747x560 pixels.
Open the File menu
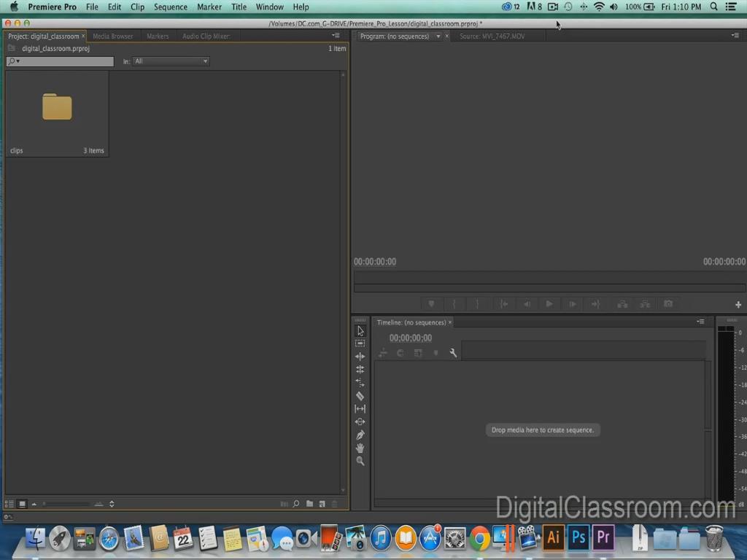(92, 7)
